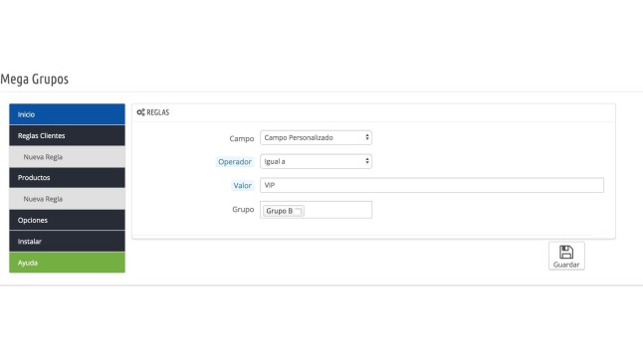
Task: Open the Campo dropdown
Action: [316, 137]
